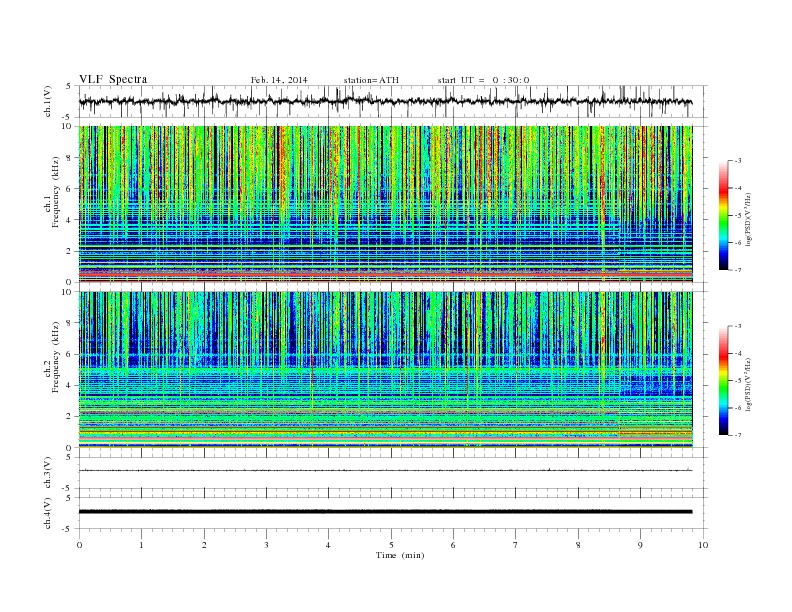The height and width of the screenshot is (612, 792).
Task: Click time-axis tick label "0"
Action: (79, 545)
